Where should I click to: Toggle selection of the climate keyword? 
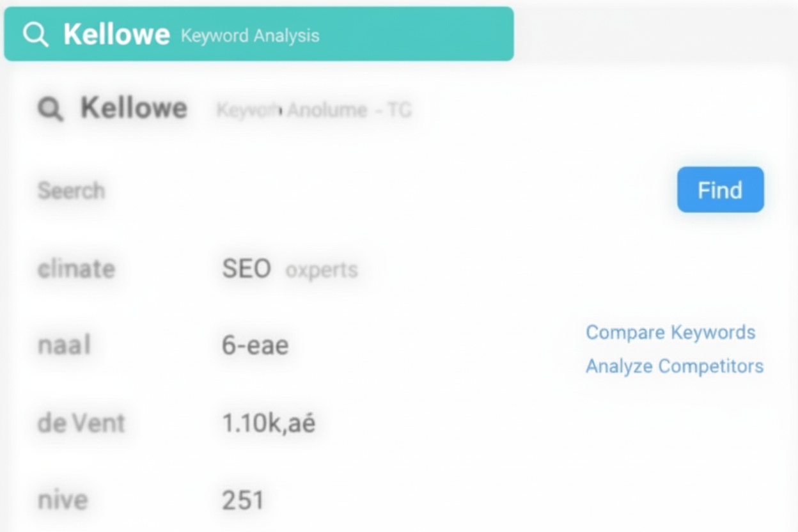pos(75,269)
